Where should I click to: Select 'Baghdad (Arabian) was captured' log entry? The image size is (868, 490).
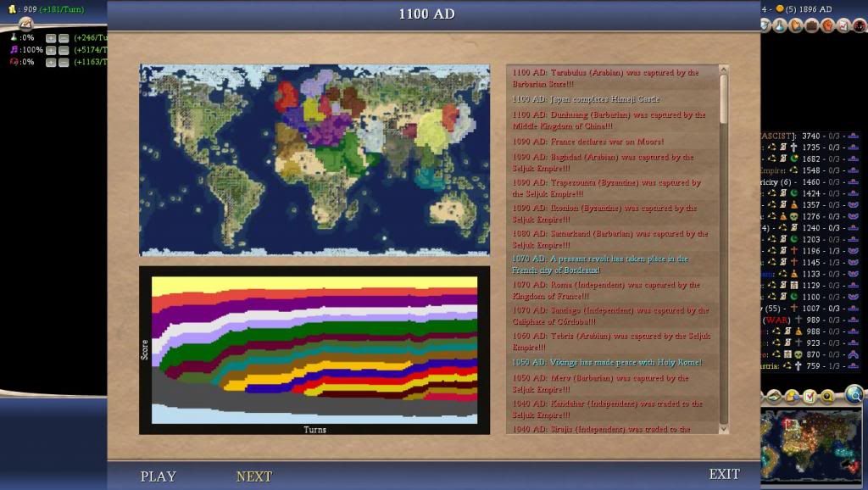coord(612,162)
